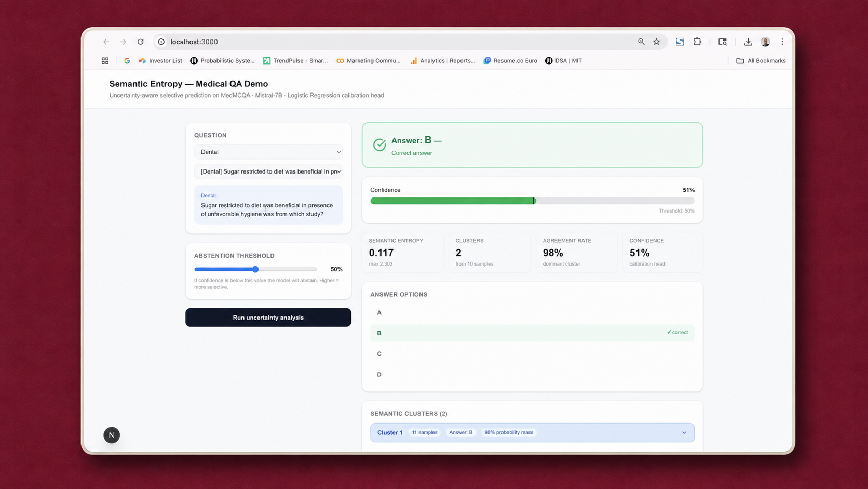
Task: Click the 'Answer: B' tag in Cluster 1
Action: pos(461,432)
